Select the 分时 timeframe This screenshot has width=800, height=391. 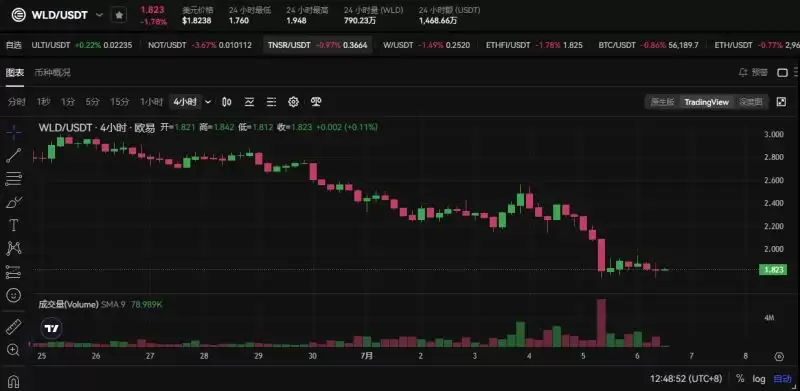click(16, 102)
